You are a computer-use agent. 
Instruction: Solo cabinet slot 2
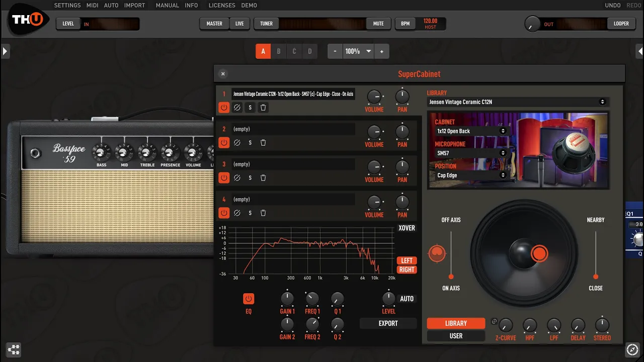[250, 143]
